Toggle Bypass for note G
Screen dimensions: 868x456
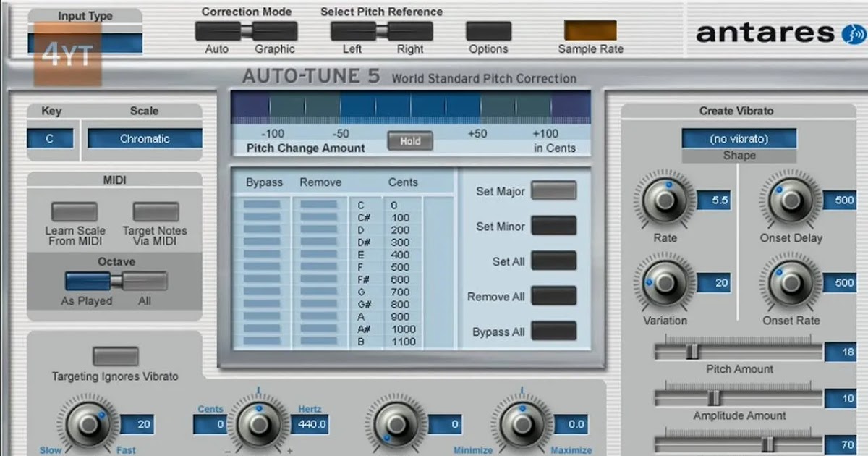[262, 292]
